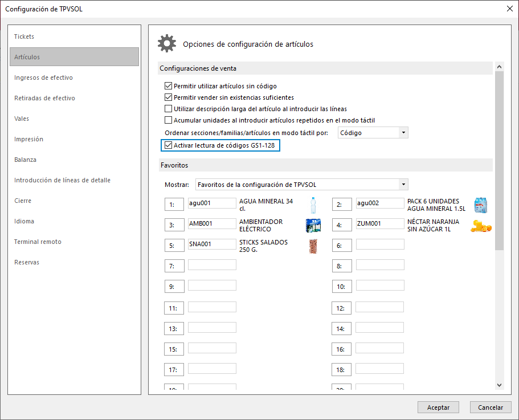Click the Configuraciones de venta header
This screenshot has width=519, height=420.
pos(326,68)
